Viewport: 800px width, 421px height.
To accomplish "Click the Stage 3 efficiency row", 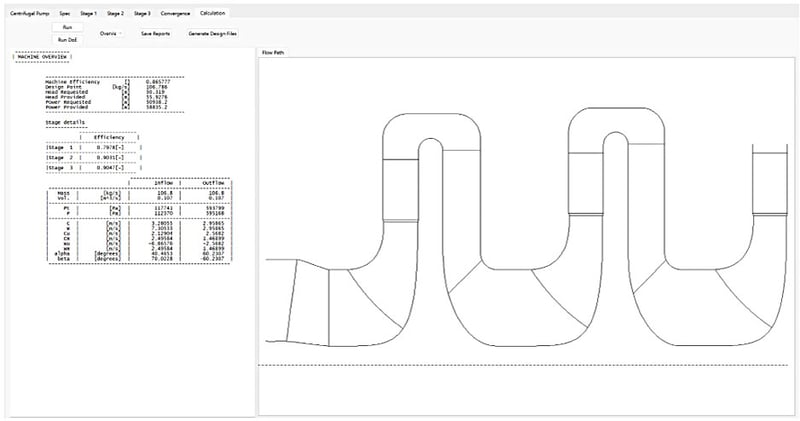I will [94, 167].
